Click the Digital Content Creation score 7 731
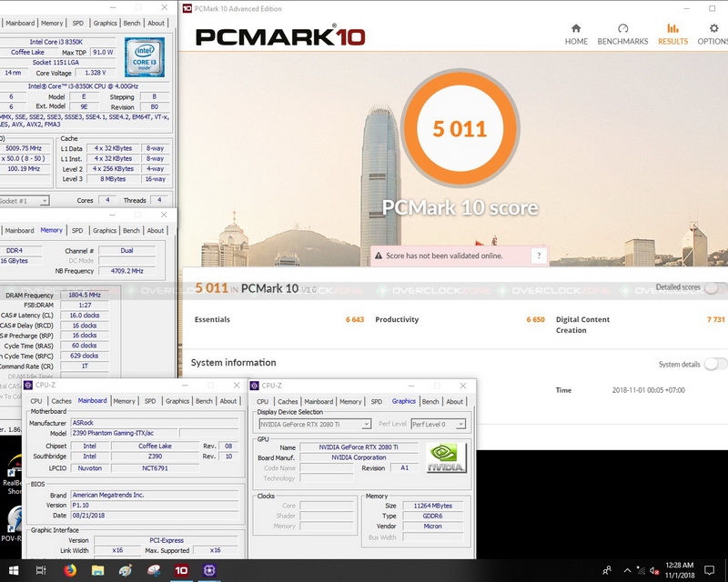The height and width of the screenshot is (582, 728). point(715,319)
